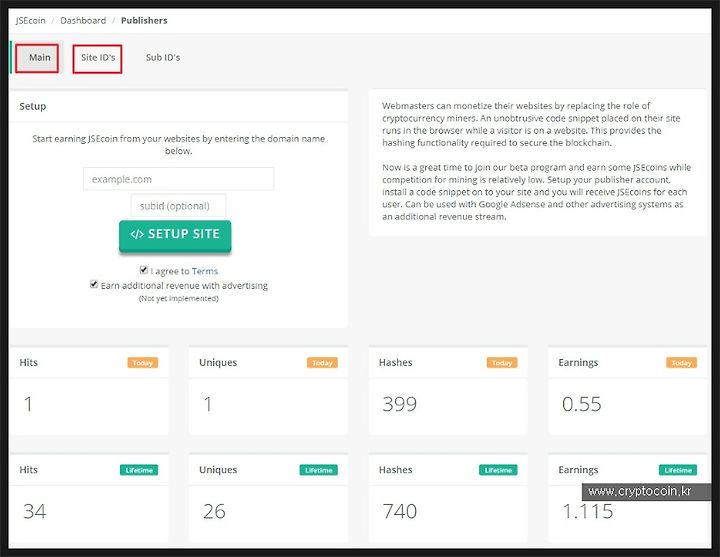Click the Lifetime badge on Hashes card
The height and width of the screenshot is (557, 720).
tap(498, 470)
